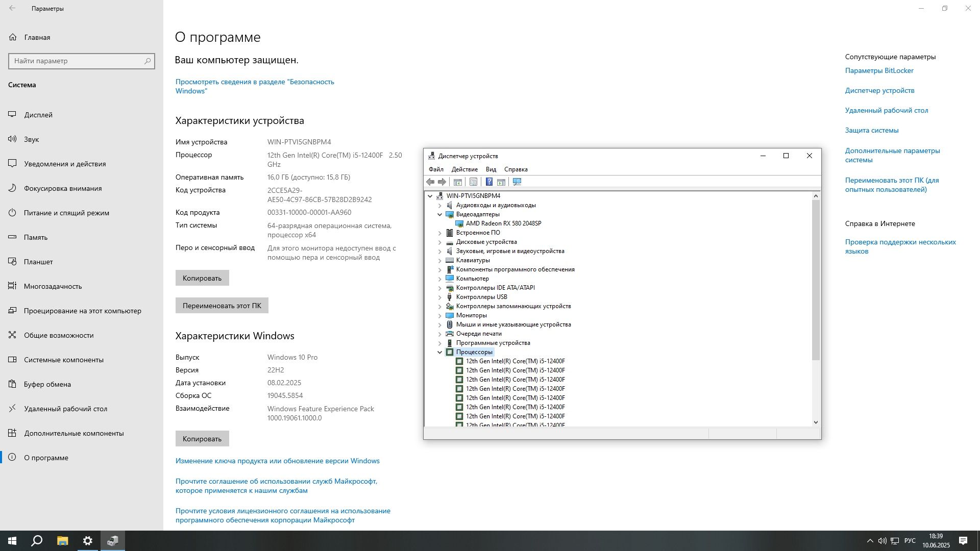Expand Дисковые устройства node

[x=439, y=242]
